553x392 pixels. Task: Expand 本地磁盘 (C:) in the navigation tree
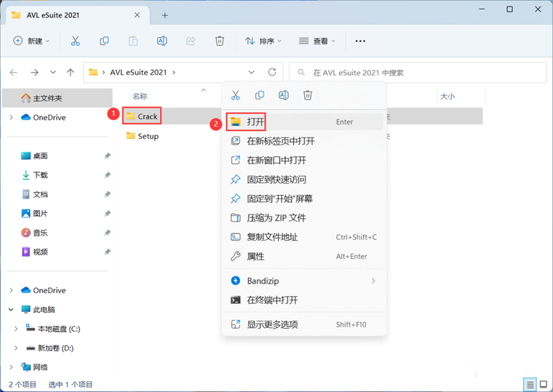(15, 329)
